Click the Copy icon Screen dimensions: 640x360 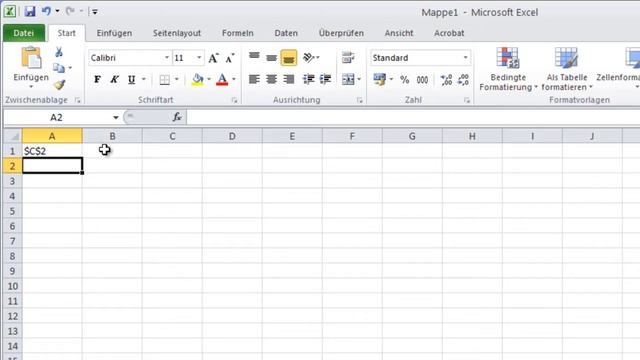click(x=59, y=68)
